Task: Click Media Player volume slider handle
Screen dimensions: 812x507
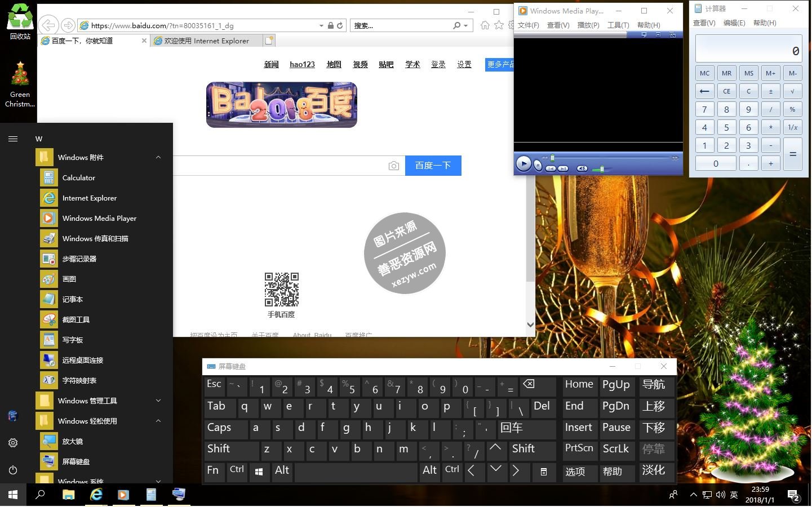Action: 602,168
